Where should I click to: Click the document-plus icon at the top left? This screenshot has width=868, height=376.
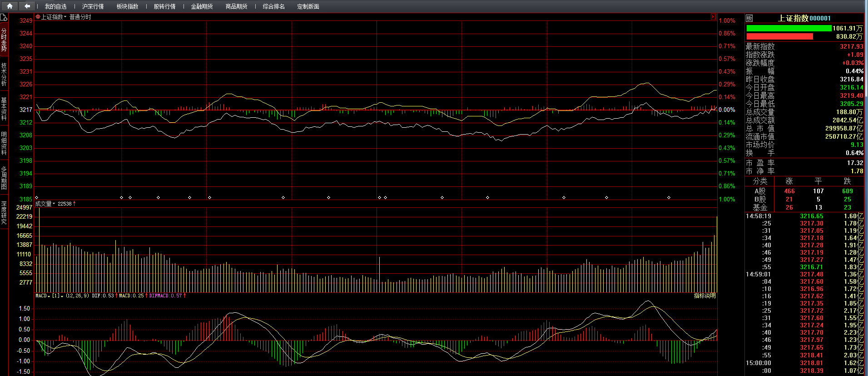click(4, 18)
